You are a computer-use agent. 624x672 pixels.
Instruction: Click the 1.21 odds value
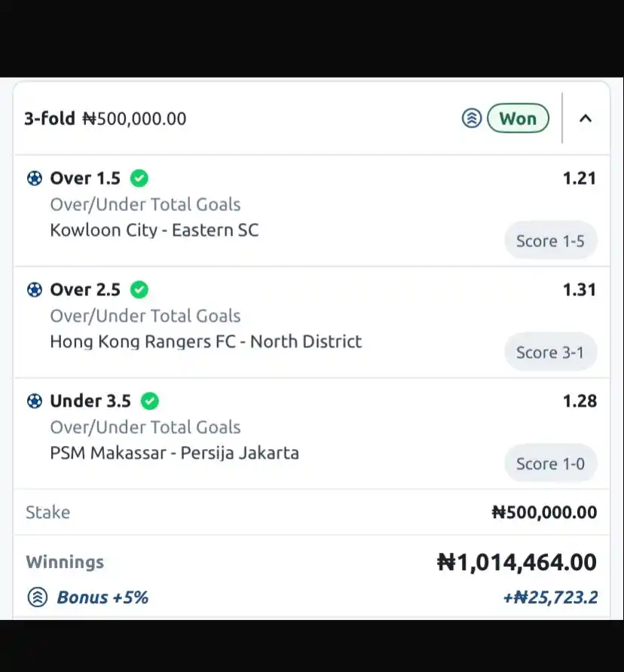pyautogui.click(x=579, y=179)
